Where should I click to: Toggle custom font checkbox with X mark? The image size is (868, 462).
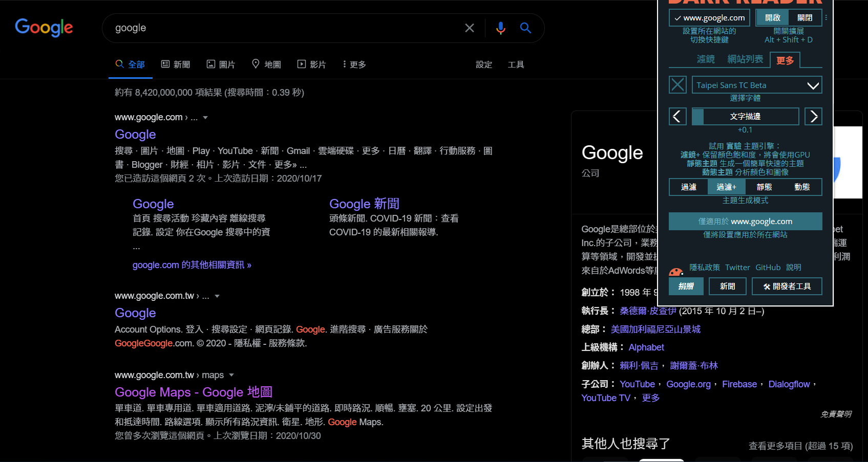(x=678, y=85)
